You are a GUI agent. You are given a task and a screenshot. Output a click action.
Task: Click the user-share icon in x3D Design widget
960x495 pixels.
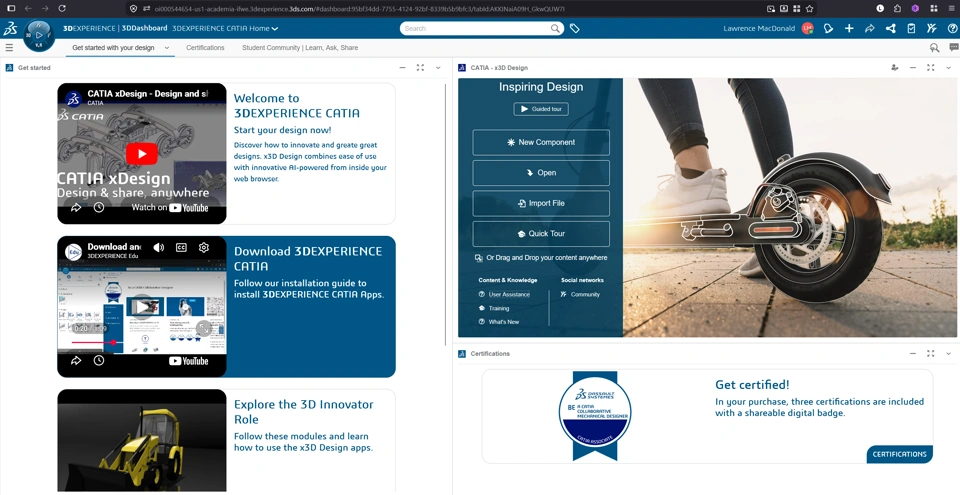pyautogui.click(x=895, y=67)
